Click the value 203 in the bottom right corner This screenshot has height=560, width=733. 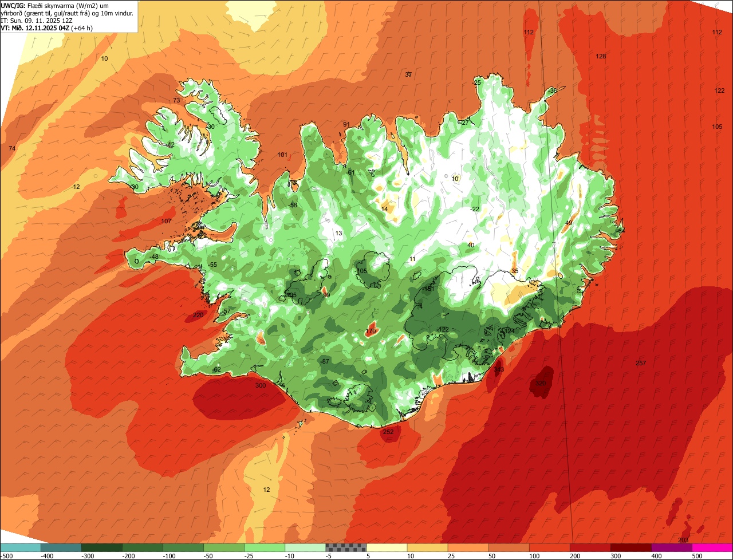coord(683,540)
